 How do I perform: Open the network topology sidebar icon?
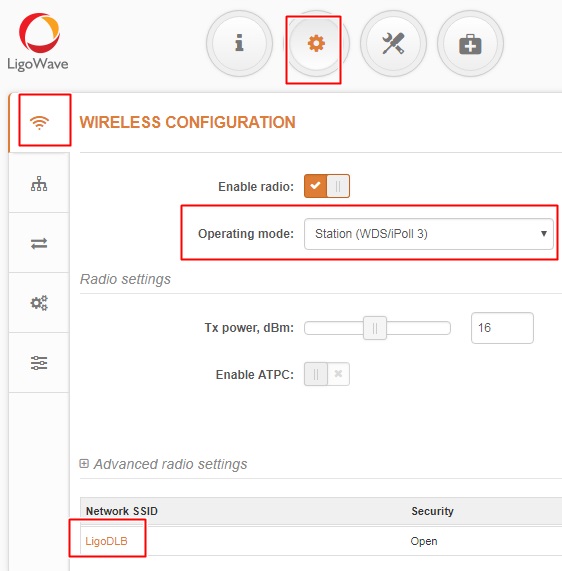[x=39, y=184]
